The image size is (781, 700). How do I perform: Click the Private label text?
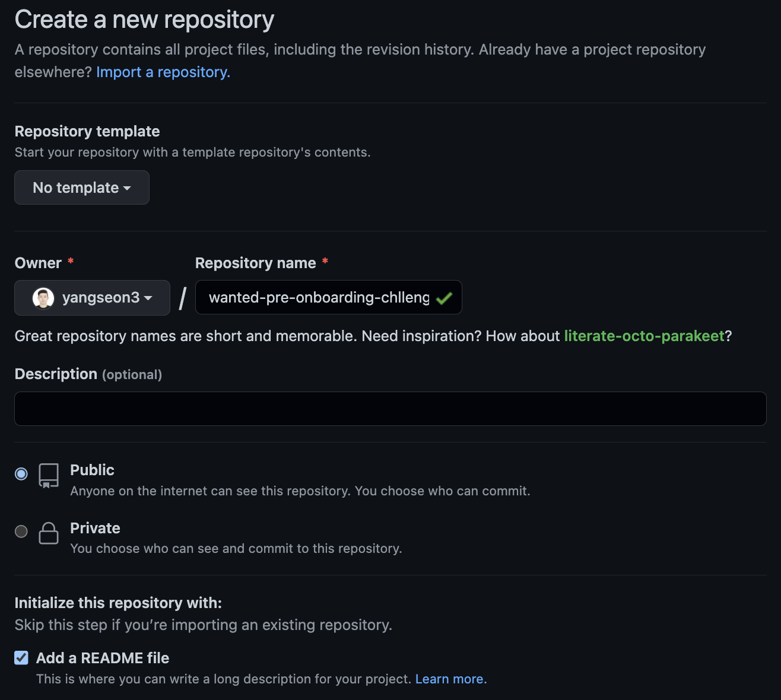tap(95, 528)
